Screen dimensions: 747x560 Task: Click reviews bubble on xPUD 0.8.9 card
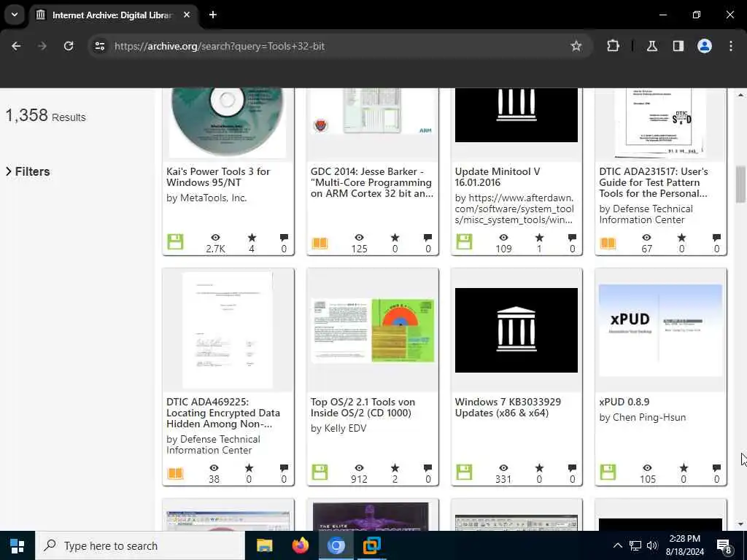(716, 467)
